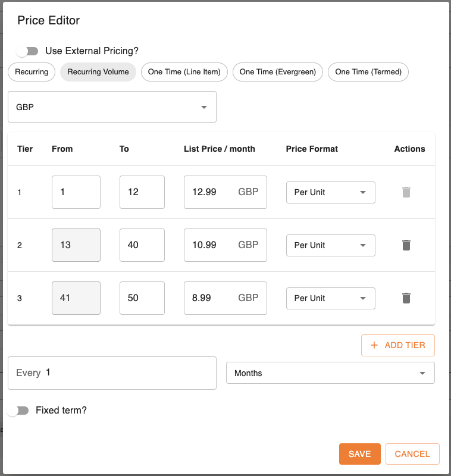This screenshot has height=476, width=451.
Task: Switch to One Time (Line Item) tab
Action: click(x=184, y=72)
